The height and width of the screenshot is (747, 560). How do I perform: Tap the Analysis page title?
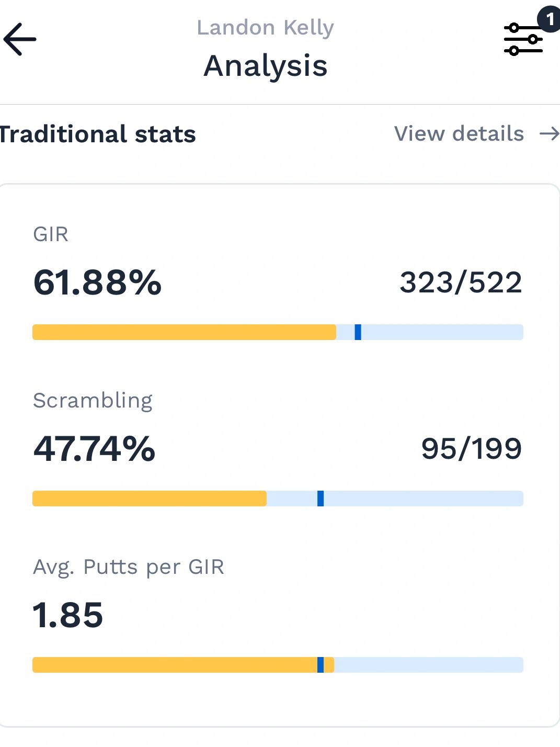(266, 66)
